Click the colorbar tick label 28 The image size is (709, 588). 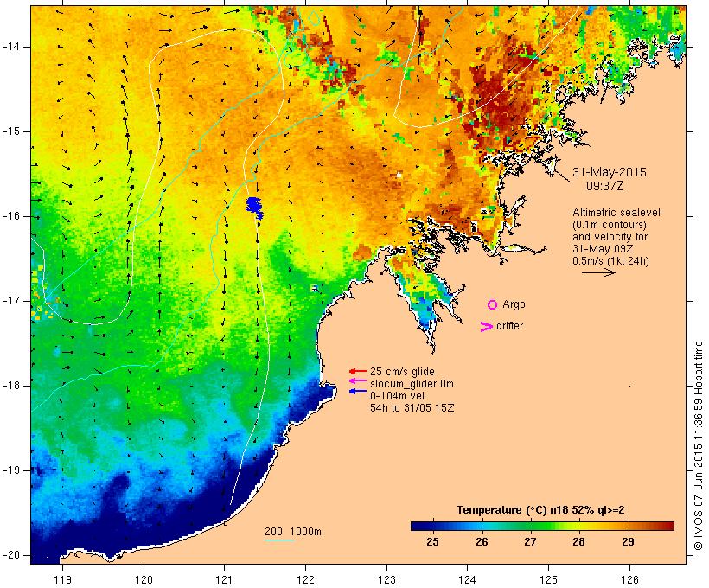578,542
